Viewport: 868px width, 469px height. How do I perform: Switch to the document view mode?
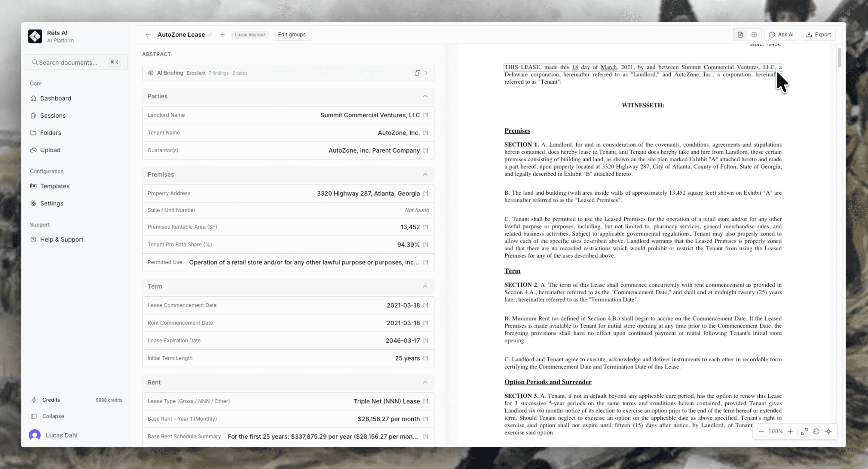(740, 35)
